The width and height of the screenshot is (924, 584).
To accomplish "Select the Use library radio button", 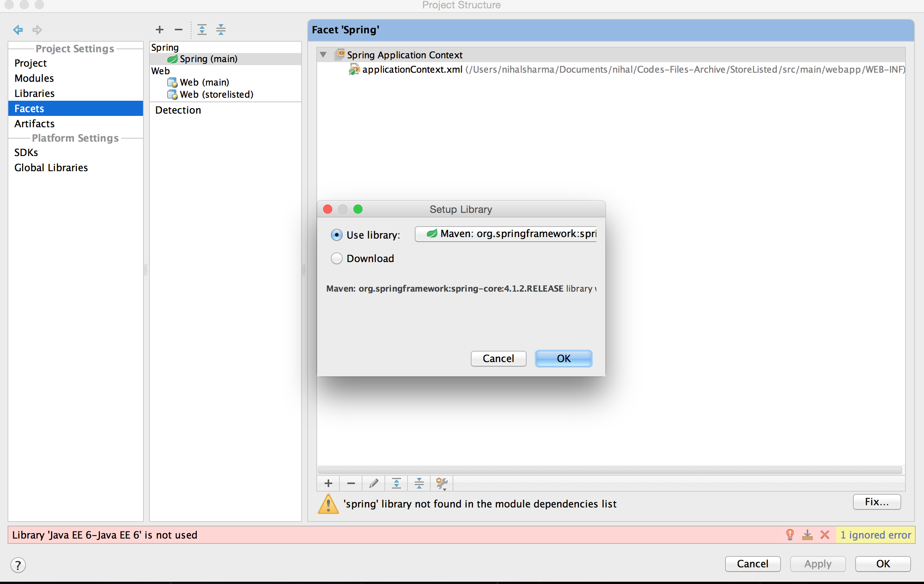I will click(336, 234).
